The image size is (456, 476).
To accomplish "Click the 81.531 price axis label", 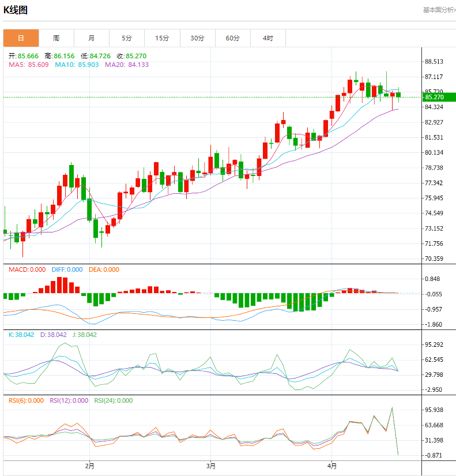I will pyautogui.click(x=434, y=137).
